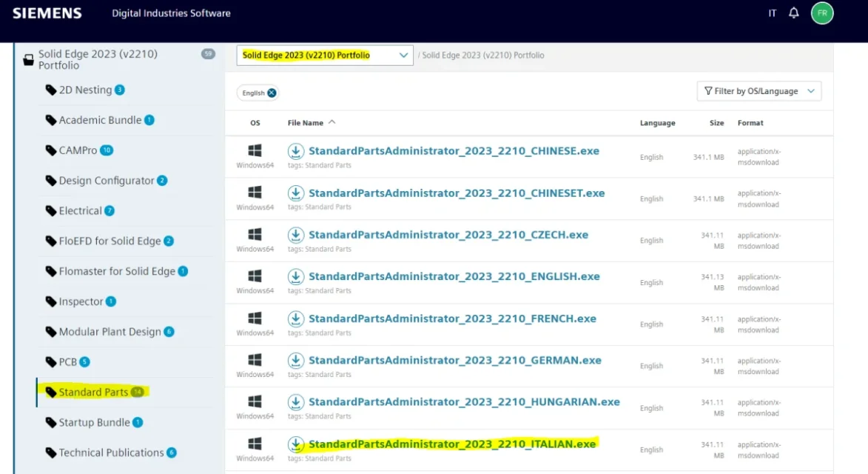The width and height of the screenshot is (868, 474).
Task: Open the Startup Bundle category
Action: point(94,422)
